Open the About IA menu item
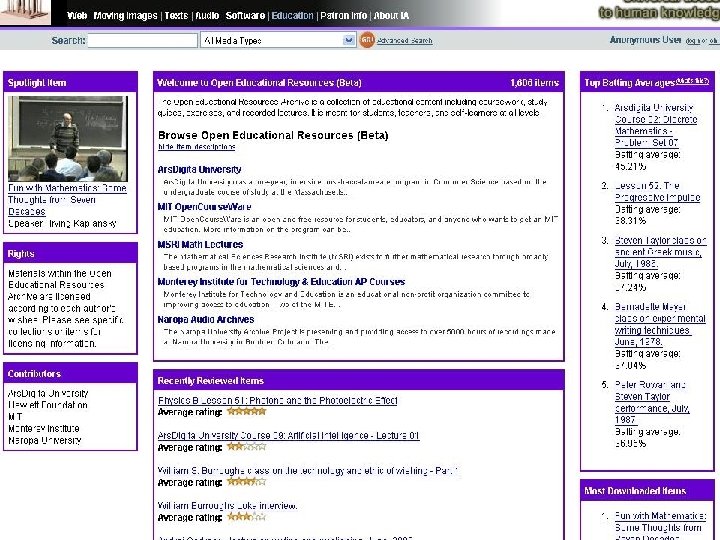The width and height of the screenshot is (720, 540). [x=391, y=16]
